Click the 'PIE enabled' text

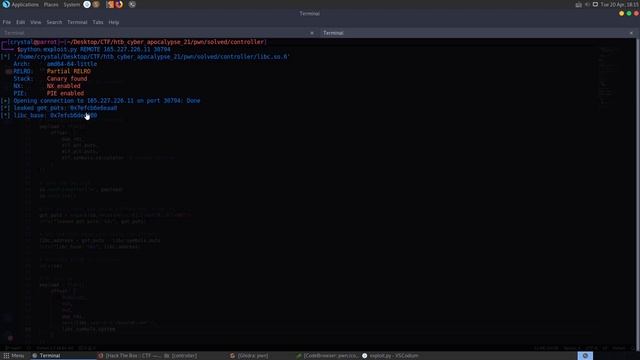(x=65, y=93)
